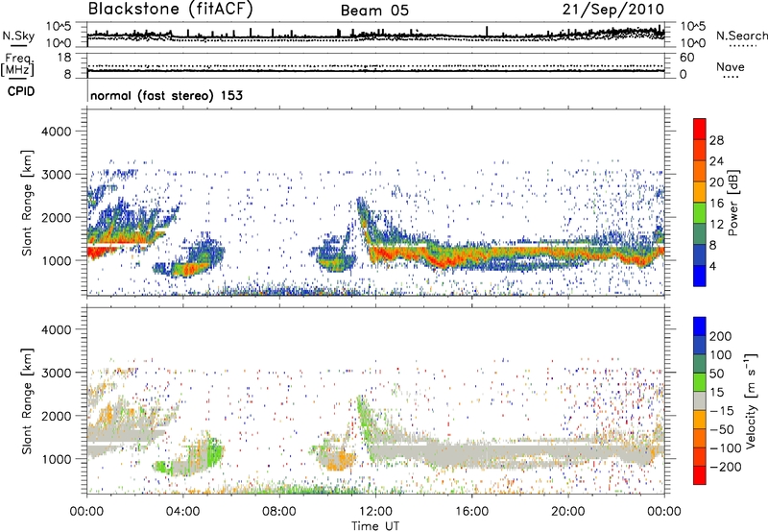Click the "04:00" time tick label
Viewport: 768px width, 532px height.
pos(182,512)
